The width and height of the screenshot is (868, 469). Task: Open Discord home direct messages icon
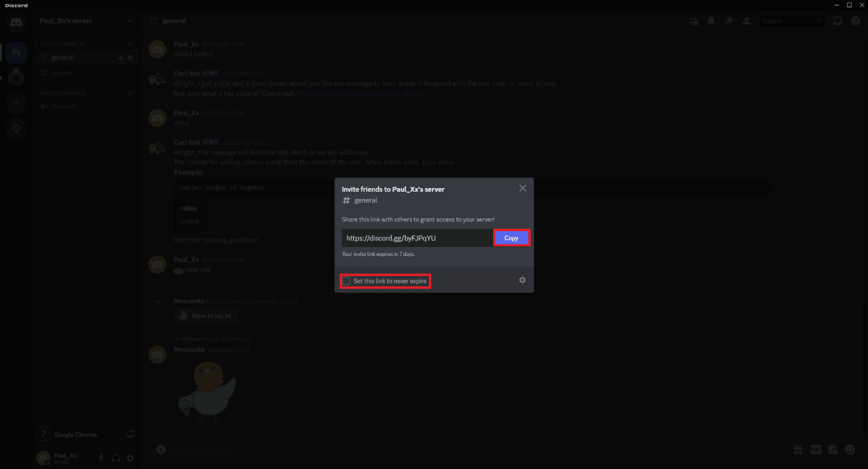coord(16,24)
